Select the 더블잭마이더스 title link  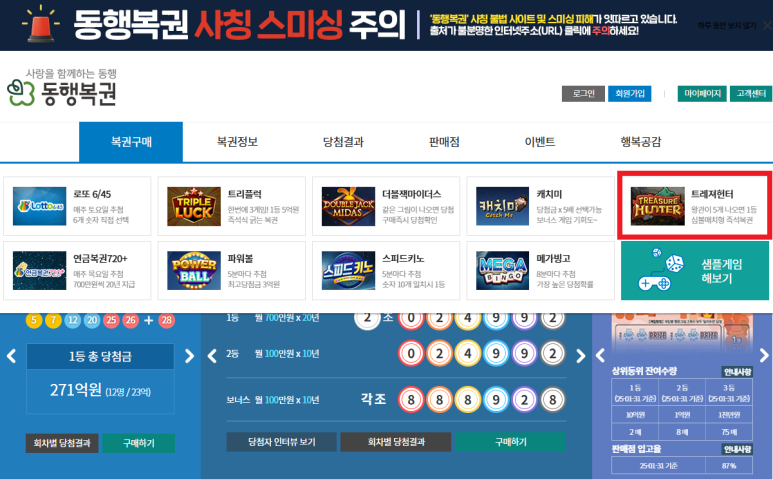tap(412, 194)
